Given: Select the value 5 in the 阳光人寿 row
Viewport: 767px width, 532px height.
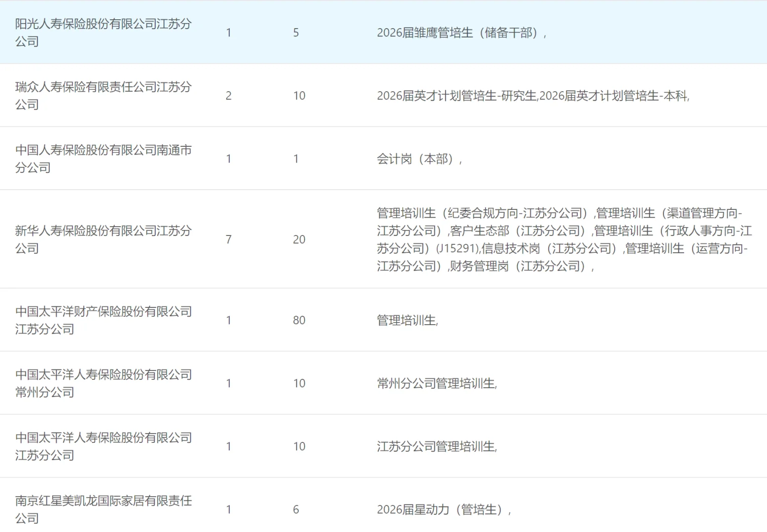Looking at the screenshot, I should [296, 33].
